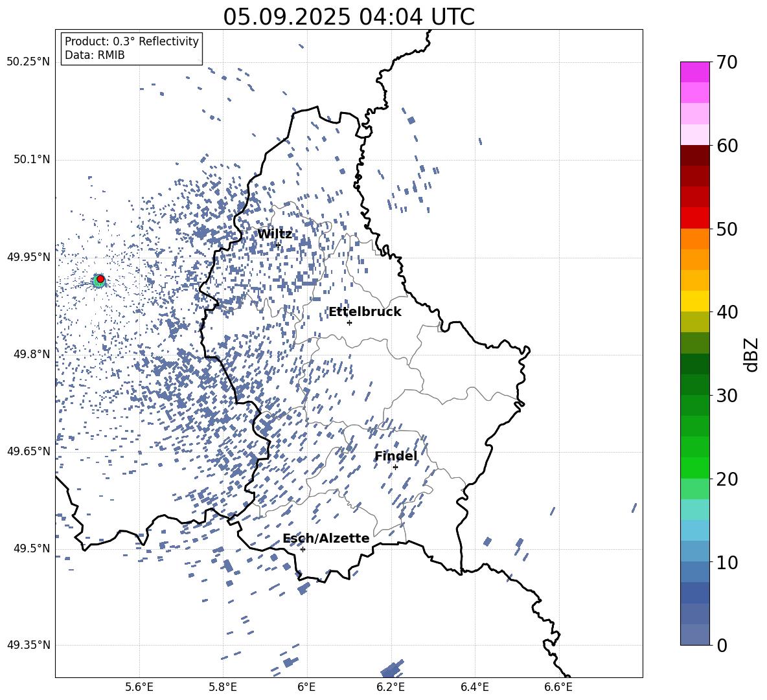Click the 6.2°E longitude tick label
This screenshot has height=700, width=767.
[391, 687]
